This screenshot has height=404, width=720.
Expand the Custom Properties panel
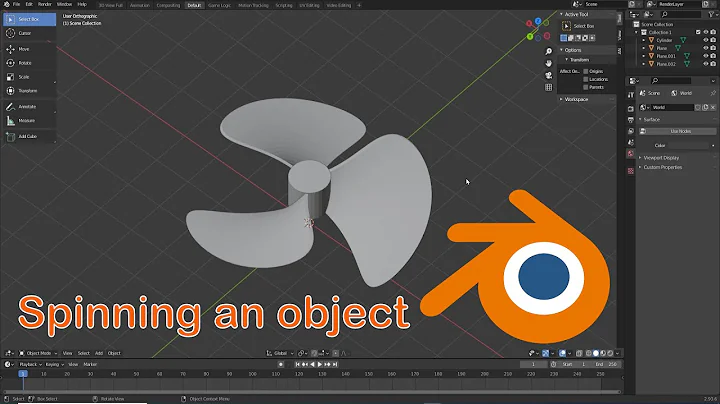pyautogui.click(x=640, y=167)
